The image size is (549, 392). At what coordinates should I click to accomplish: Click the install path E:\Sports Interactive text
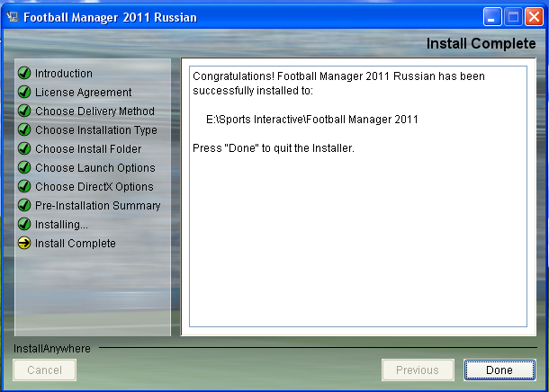(x=312, y=120)
